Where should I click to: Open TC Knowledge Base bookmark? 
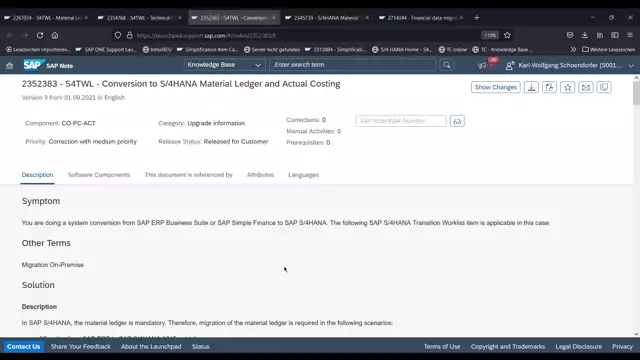502,49
